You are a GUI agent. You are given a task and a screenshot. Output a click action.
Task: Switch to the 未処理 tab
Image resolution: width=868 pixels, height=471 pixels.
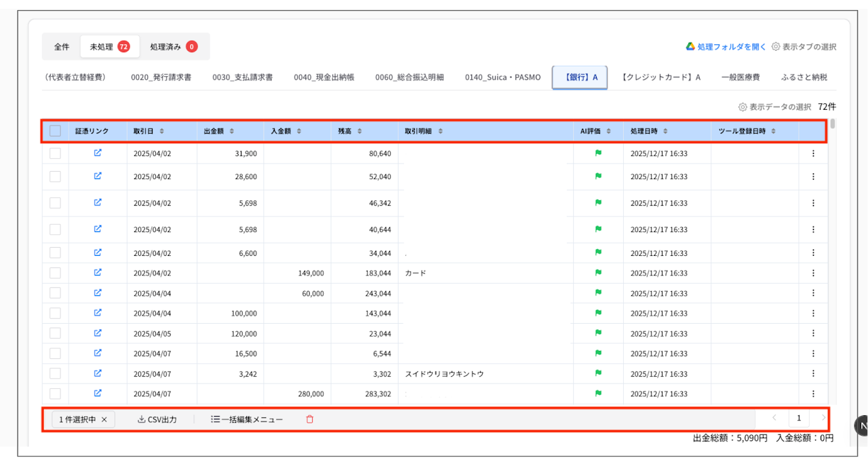[110, 47]
